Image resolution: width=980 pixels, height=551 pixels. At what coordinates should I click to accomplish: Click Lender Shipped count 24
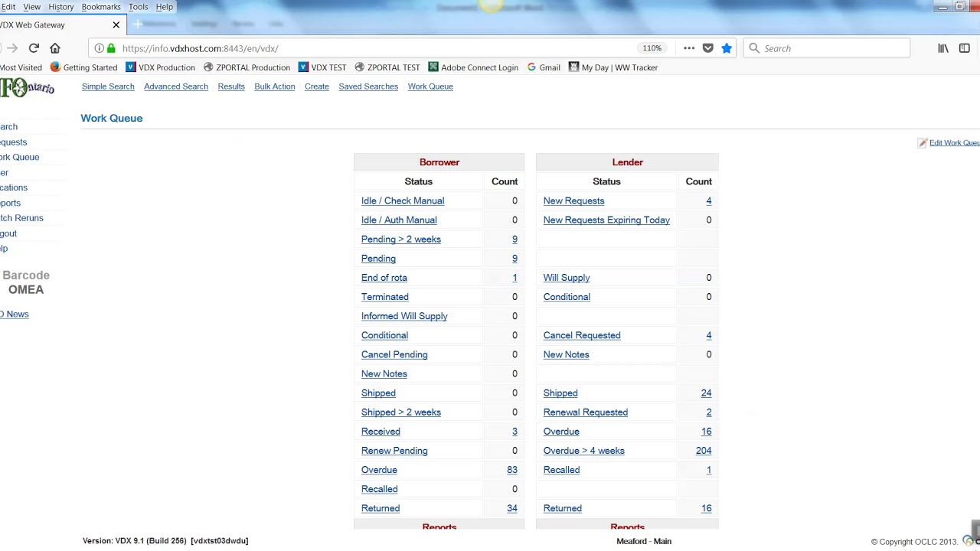tap(706, 393)
